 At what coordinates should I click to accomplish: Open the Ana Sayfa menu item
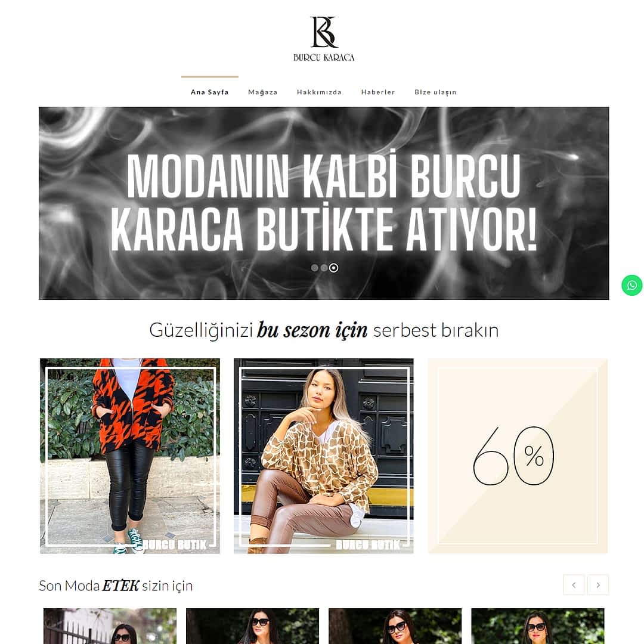click(x=209, y=92)
